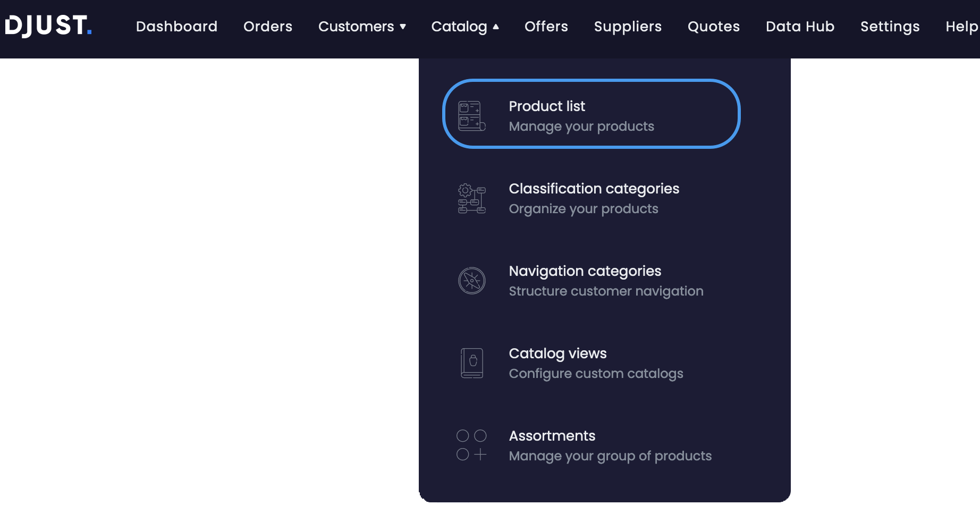This screenshot has height=505, width=980.
Task: Open the Offers menu item
Action: (x=546, y=26)
